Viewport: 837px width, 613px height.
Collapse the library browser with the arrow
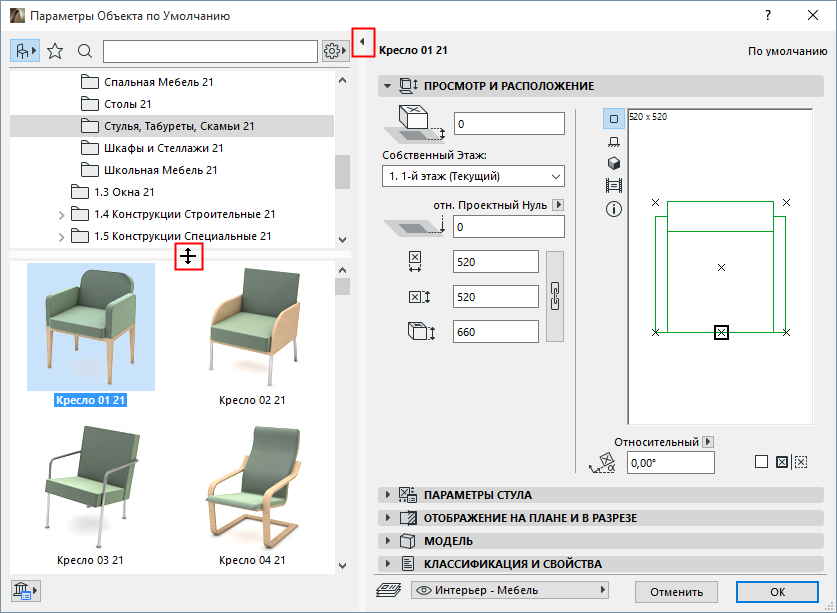coord(363,42)
